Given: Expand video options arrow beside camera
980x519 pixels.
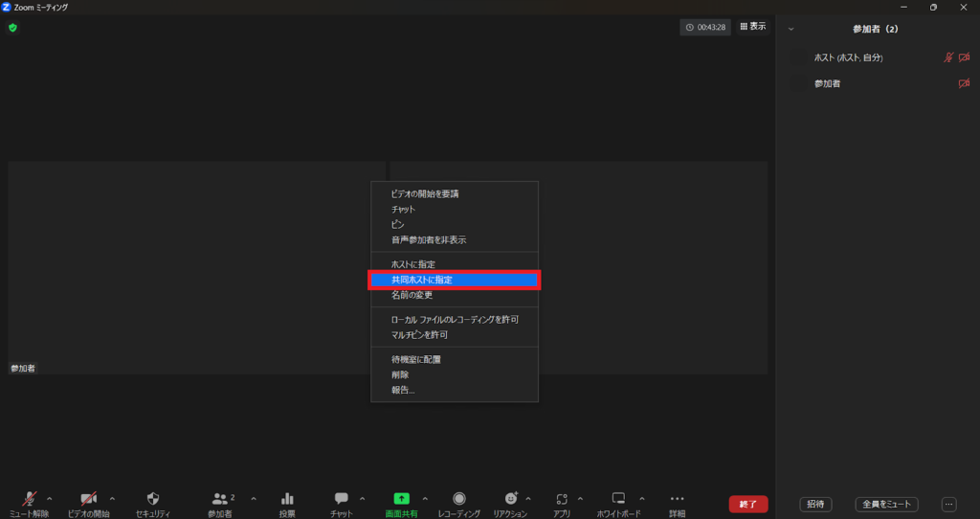Looking at the screenshot, I should point(112,498).
